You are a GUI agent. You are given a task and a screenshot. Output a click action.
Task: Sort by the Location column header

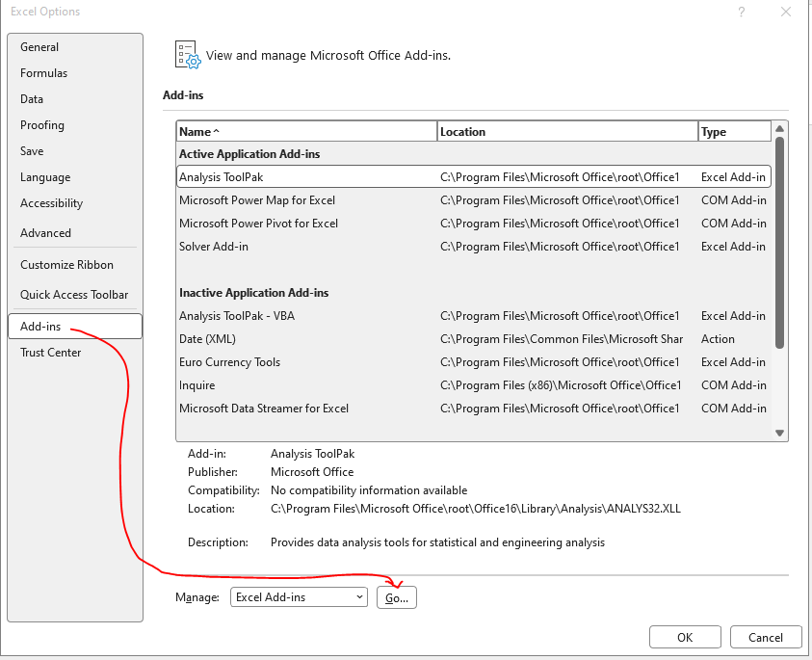(567, 132)
